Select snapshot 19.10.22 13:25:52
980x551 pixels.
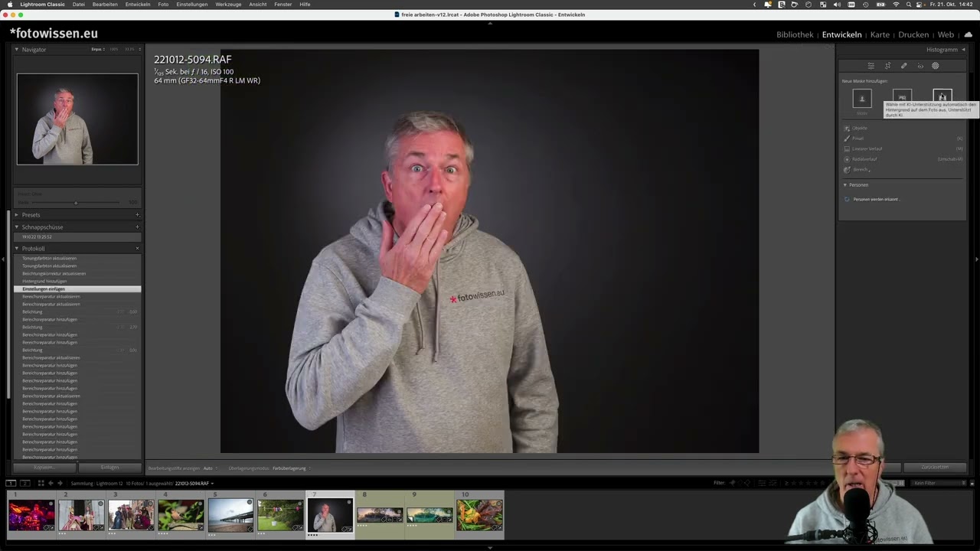click(x=77, y=237)
